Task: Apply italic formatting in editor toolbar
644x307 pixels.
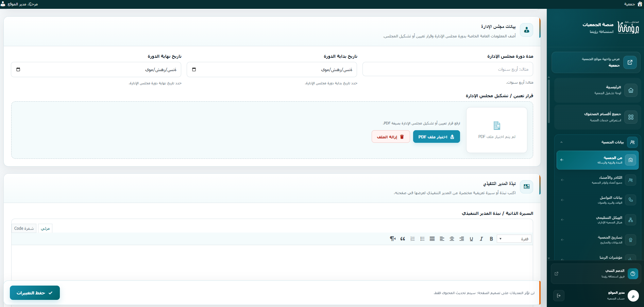Action: tap(481, 239)
